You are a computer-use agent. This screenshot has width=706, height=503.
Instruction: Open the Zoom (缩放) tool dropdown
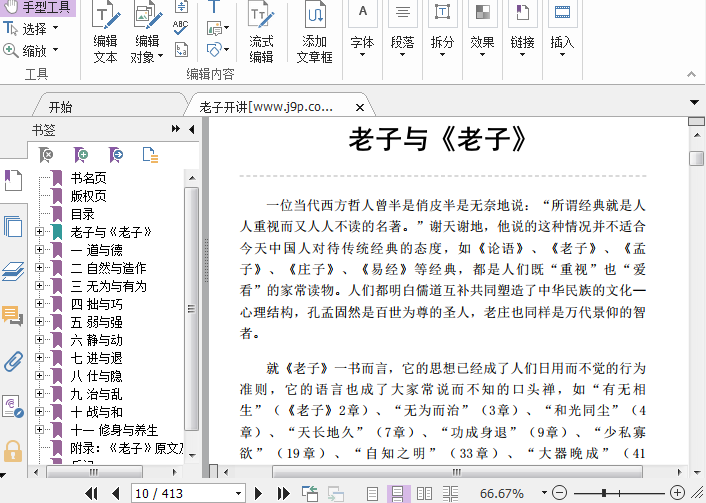[55, 50]
